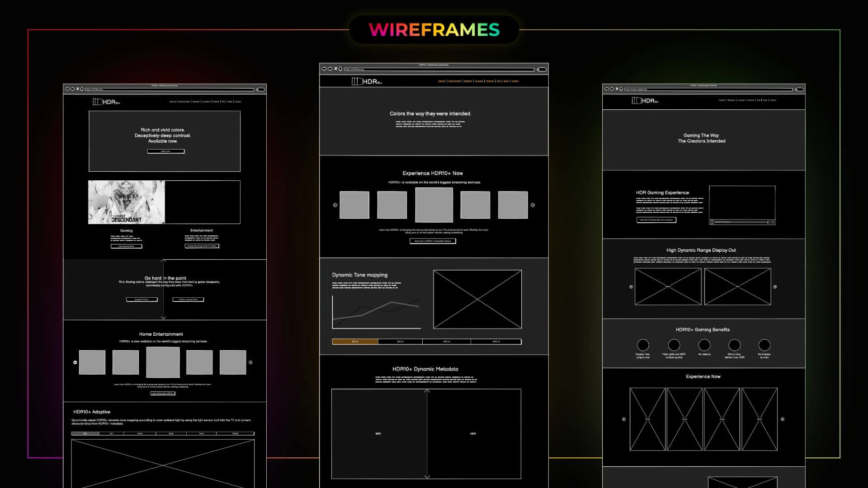The width and height of the screenshot is (868, 488).
Task: Click the address bar in left wireframe browser
Action: click(x=170, y=89)
